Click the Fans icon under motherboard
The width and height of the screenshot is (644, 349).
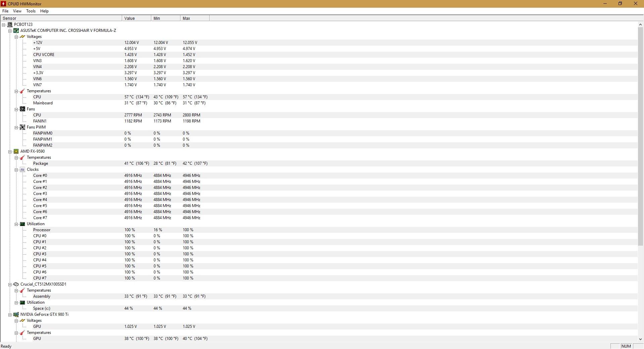coord(22,109)
